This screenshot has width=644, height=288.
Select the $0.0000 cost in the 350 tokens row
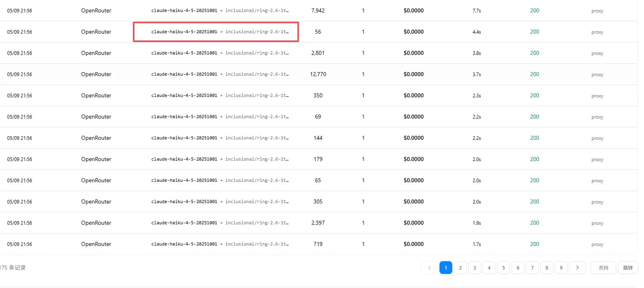(x=414, y=95)
